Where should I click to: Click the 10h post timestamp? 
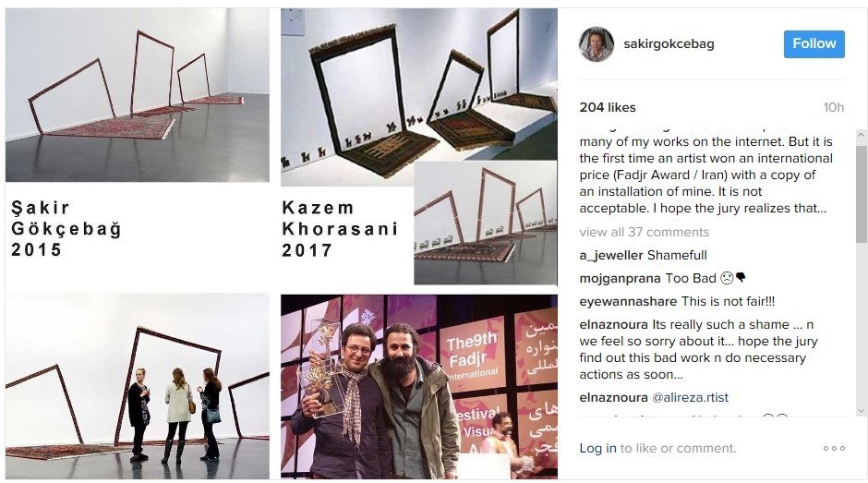coord(833,107)
